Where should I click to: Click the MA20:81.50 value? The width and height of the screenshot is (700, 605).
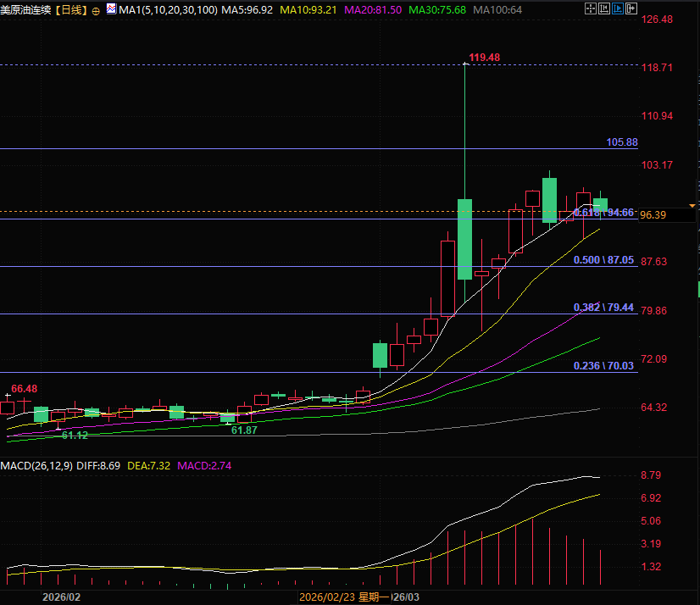click(x=373, y=10)
